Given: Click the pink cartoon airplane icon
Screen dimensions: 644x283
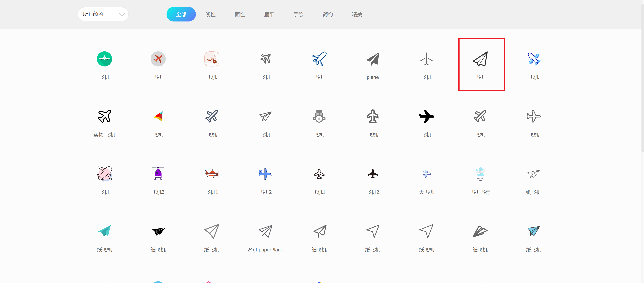Looking at the screenshot, I should point(104,174).
